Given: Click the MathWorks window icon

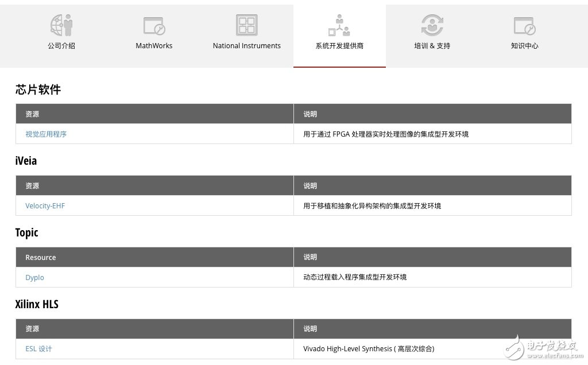Looking at the screenshot, I should (154, 25).
